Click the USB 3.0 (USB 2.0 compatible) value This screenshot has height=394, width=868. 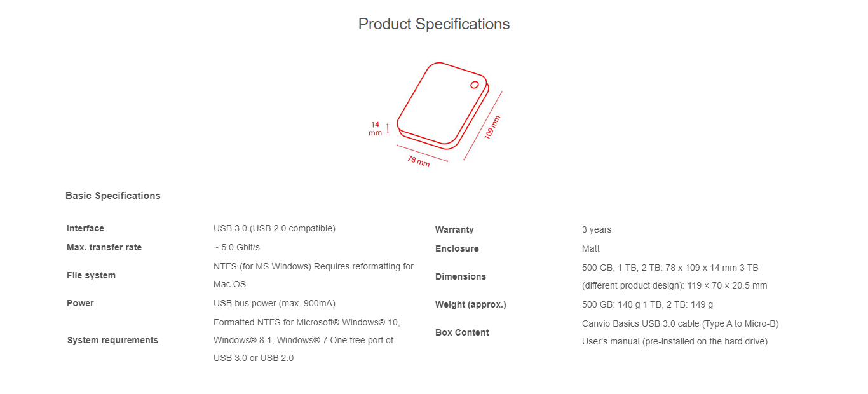[275, 228]
